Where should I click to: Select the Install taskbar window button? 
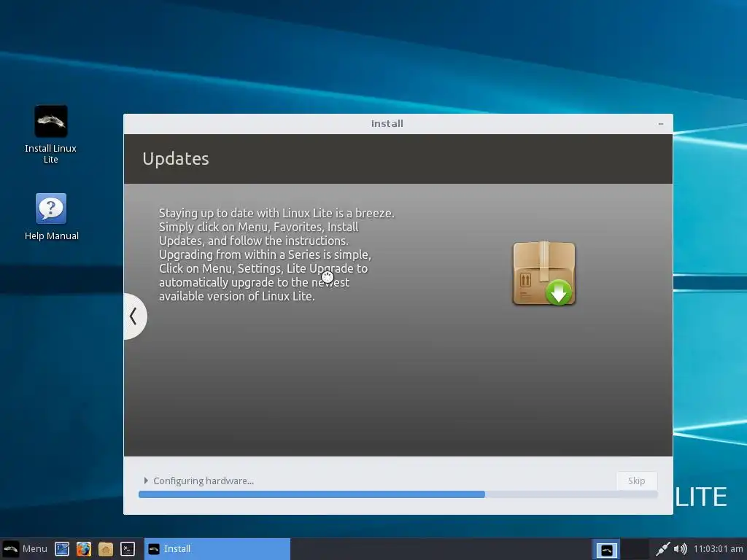pos(217,548)
